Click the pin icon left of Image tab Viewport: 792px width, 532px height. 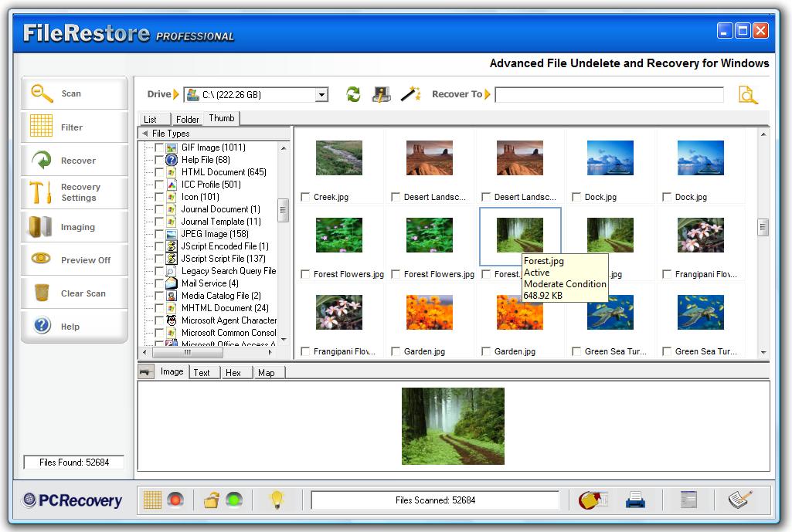(145, 372)
